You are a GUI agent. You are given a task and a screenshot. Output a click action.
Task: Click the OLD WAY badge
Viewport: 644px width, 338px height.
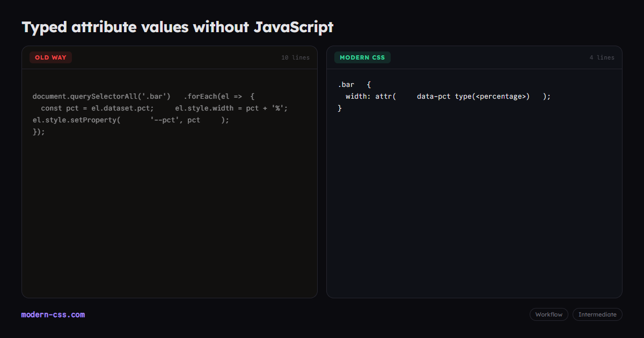[51, 57]
